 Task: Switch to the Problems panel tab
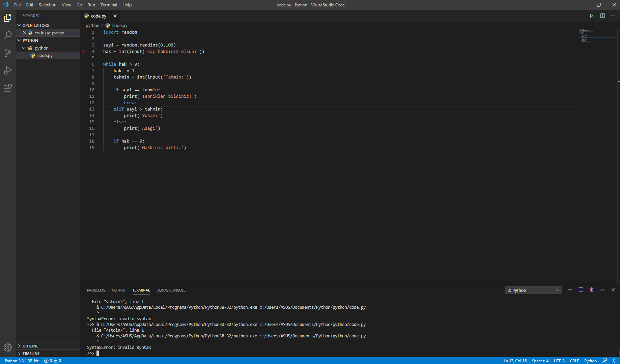[96, 290]
